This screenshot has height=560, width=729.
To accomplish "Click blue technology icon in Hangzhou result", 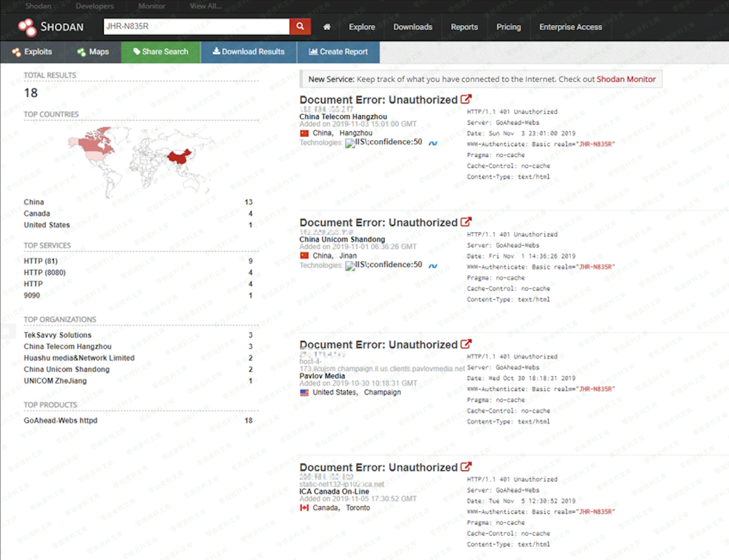I will tap(433, 143).
